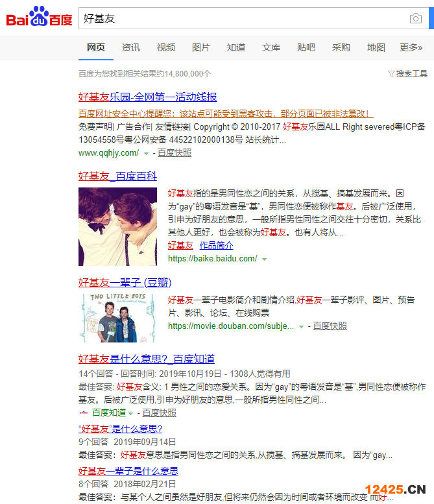434x504 pixels.
Task: Expand the arrow next to www.qqhjy.com
Action: coord(146,154)
